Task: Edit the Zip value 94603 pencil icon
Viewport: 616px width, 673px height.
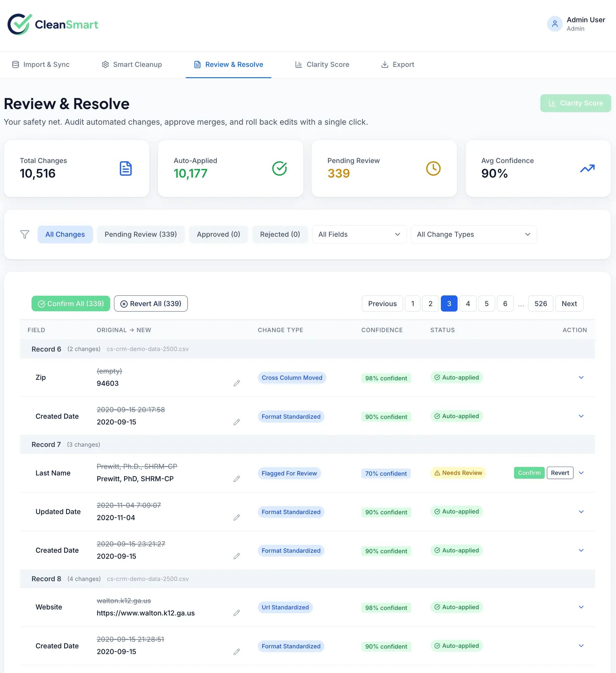Action: tap(237, 383)
